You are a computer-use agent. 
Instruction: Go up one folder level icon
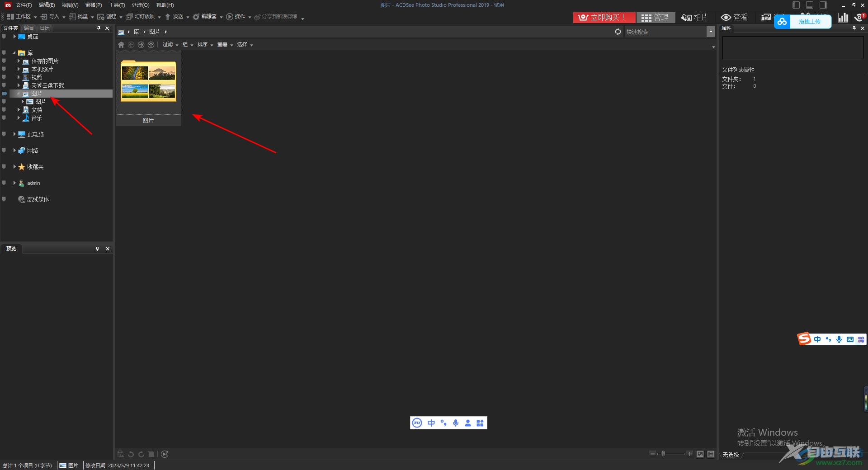(x=151, y=45)
